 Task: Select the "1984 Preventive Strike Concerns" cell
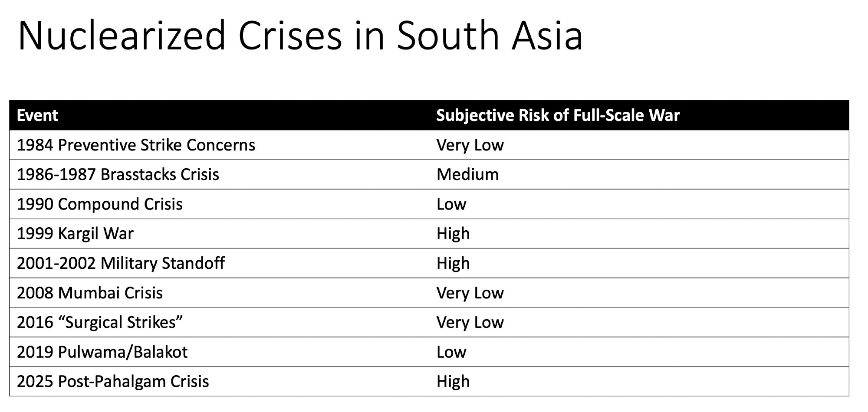click(136, 145)
